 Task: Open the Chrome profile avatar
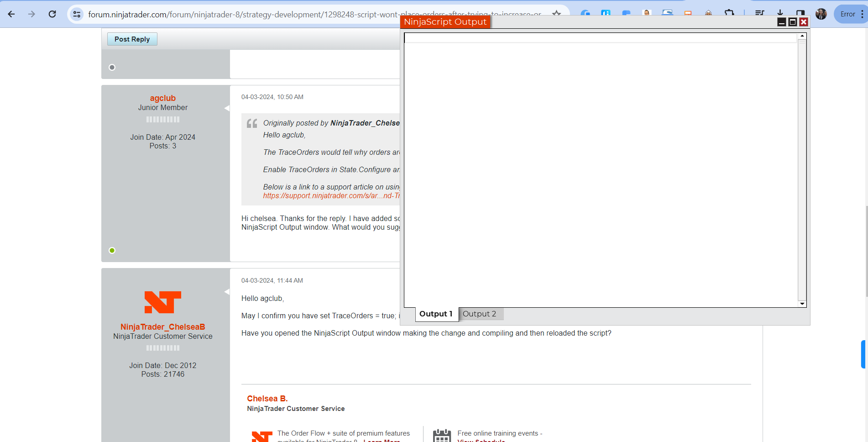click(821, 14)
